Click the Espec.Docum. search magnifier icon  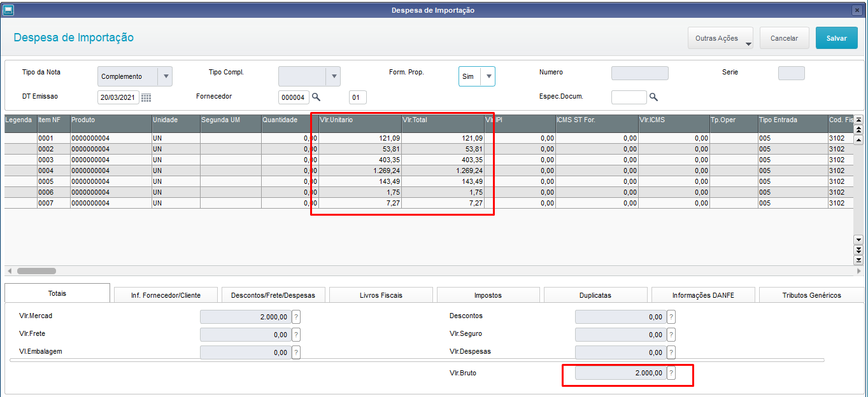click(x=653, y=97)
